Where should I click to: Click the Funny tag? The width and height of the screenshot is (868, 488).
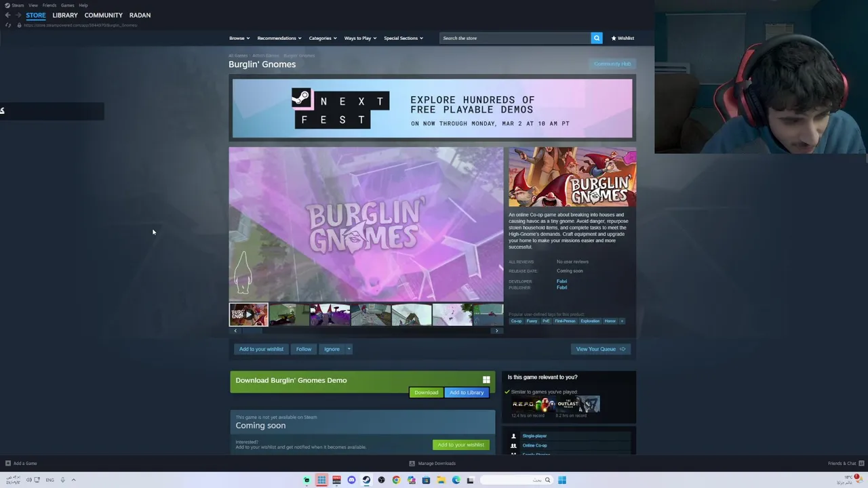coord(532,321)
